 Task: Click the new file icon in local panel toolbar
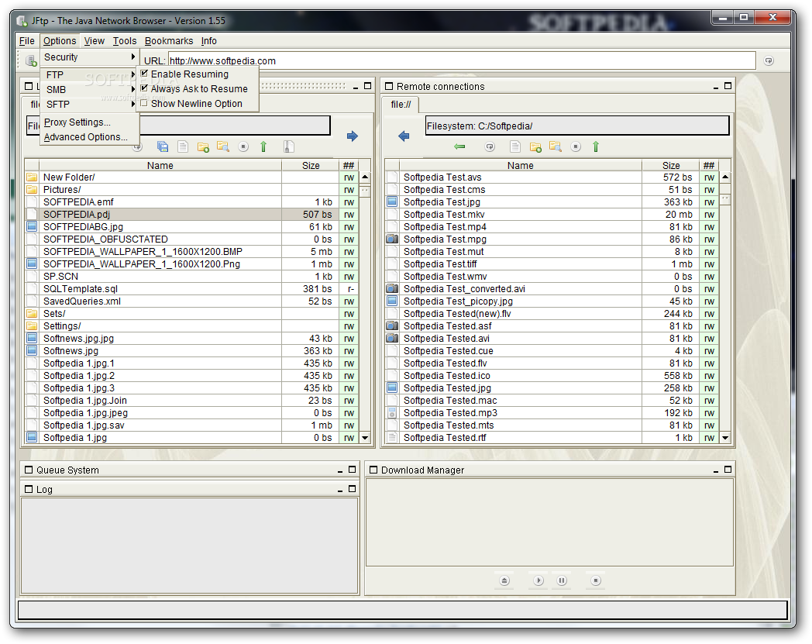[x=183, y=146]
